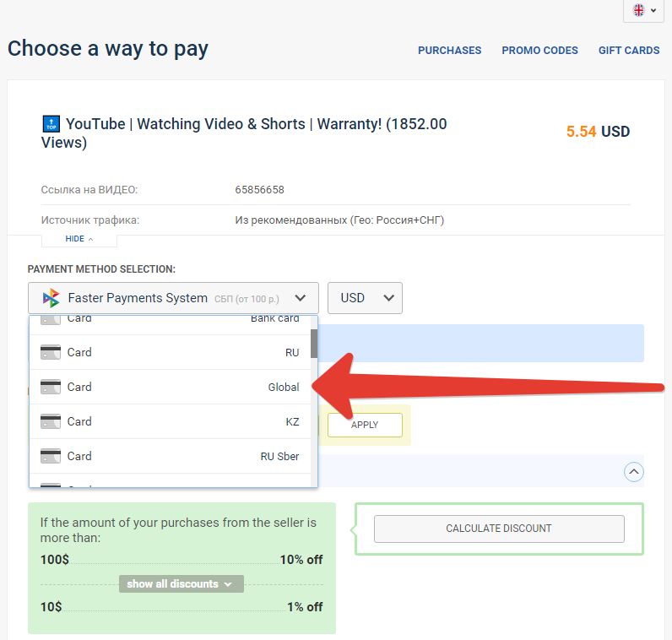Open Gift Cards page
Screen dimensions: 672x640
[629, 51]
